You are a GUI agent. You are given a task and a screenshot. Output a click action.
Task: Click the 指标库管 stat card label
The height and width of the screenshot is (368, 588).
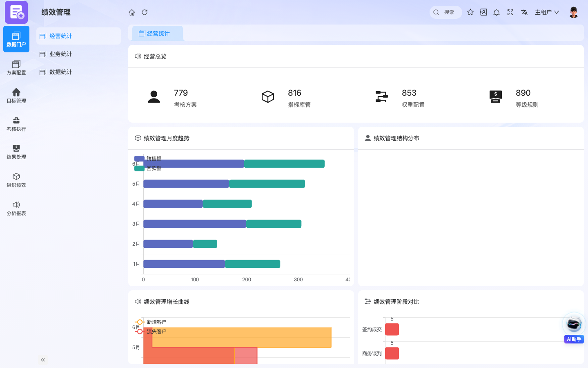click(x=299, y=105)
